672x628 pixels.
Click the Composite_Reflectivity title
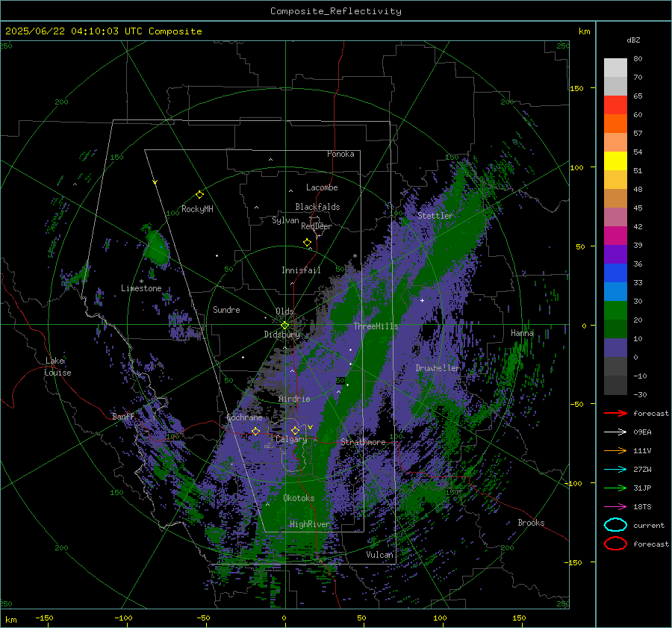[336, 11]
